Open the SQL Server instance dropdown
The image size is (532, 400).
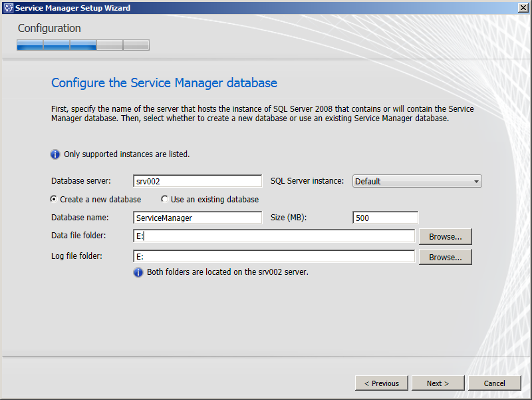pos(417,181)
